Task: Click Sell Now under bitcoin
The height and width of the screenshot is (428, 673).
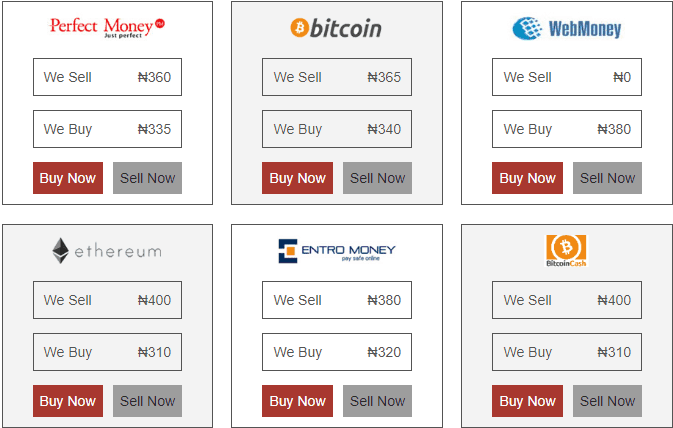Action: pos(377,178)
